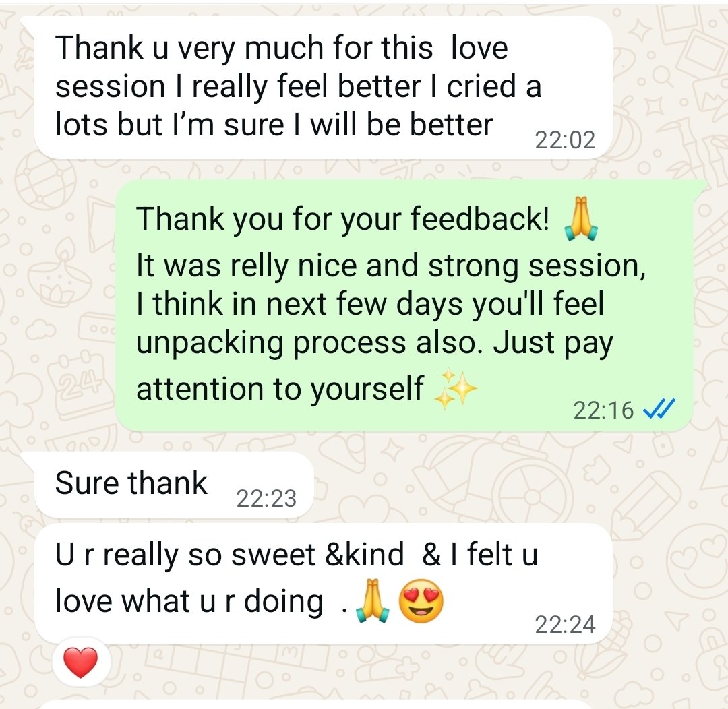Select the green 'Thank you for your feedback' message
Image resolution: width=728 pixels, height=709 pixels.
coord(404,306)
